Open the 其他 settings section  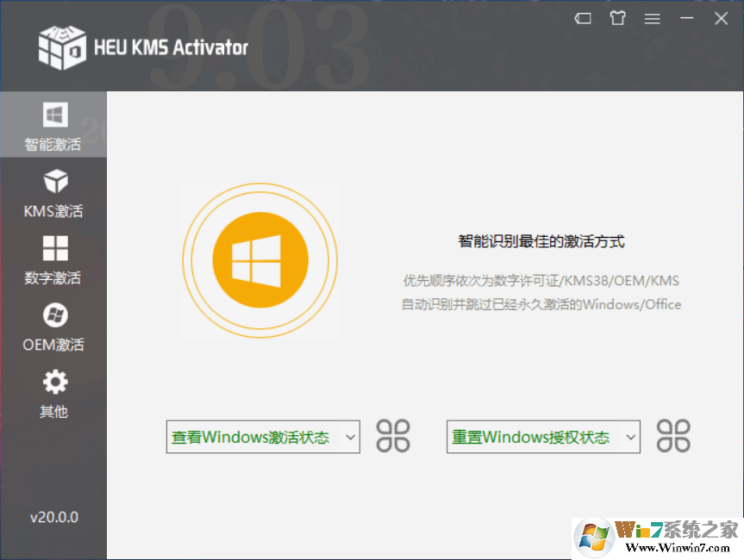(x=53, y=393)
